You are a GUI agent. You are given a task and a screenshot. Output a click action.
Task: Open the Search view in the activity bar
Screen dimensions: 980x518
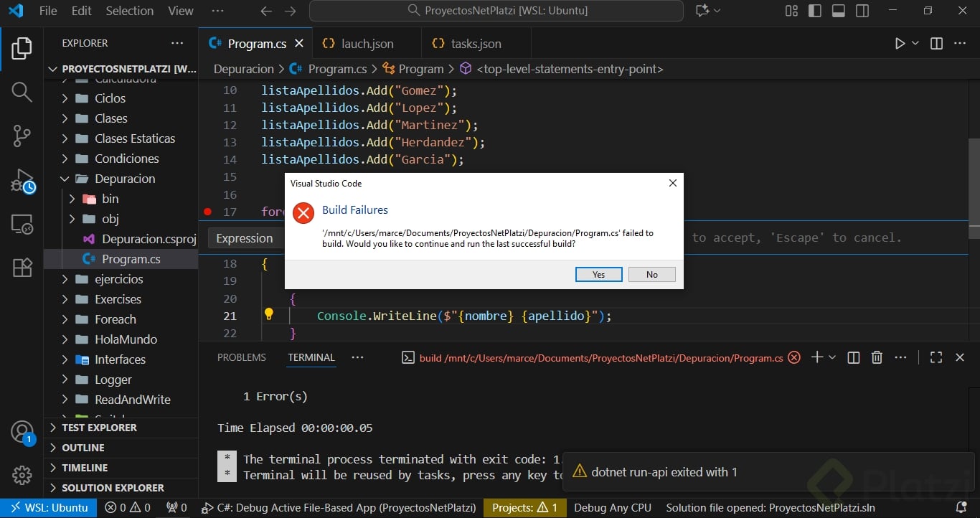[x=22, y=92]
